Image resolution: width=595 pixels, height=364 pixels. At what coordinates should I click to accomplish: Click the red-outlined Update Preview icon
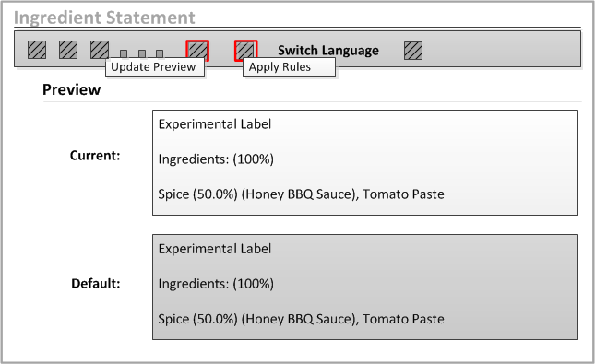tap(197, 51)
